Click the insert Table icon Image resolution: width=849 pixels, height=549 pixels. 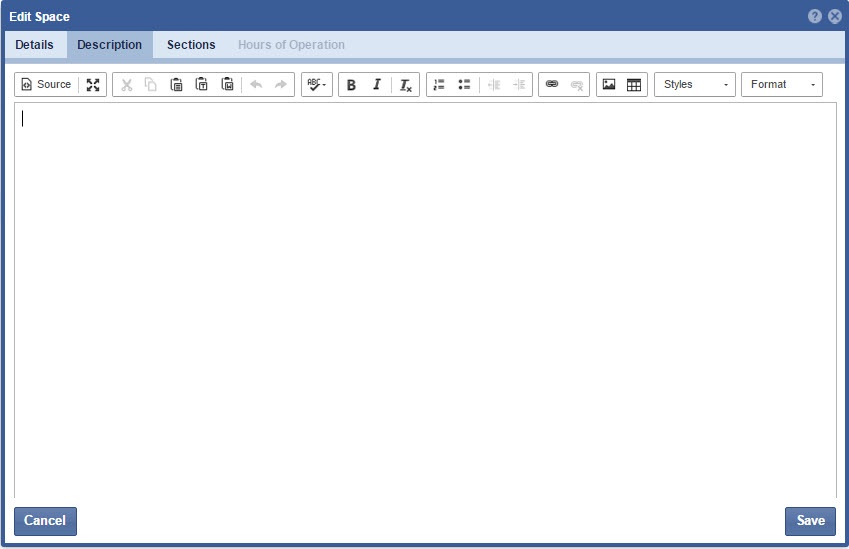click(x=634, y=85)
